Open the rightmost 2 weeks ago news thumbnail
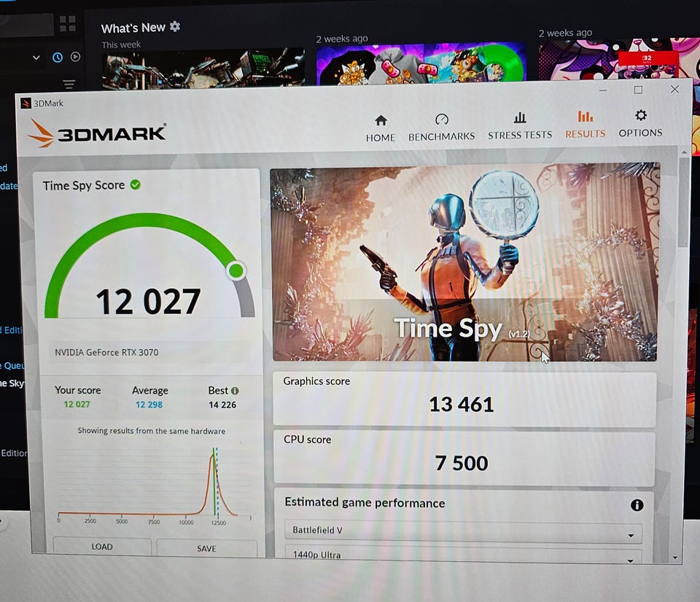700x602 pixels. [x=619, y=59]
